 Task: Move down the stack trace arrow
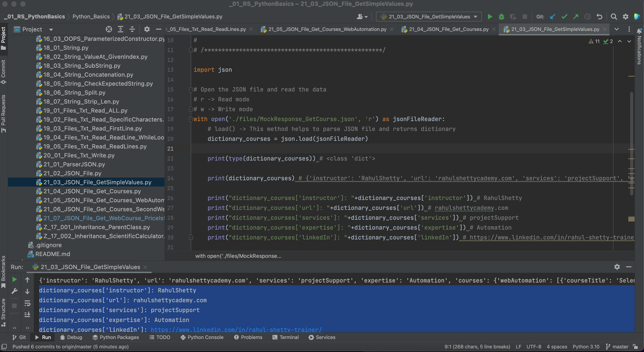click(x=27, y=291)
